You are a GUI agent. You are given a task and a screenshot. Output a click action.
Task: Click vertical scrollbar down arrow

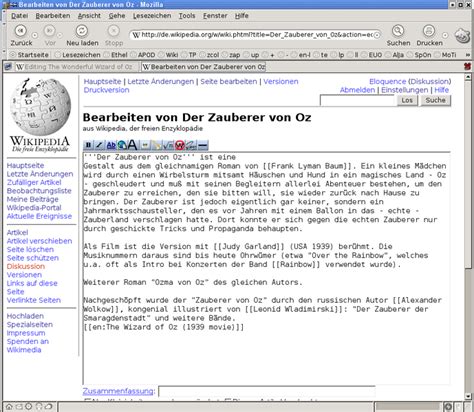pyautogui.click(x=468, y=396)
